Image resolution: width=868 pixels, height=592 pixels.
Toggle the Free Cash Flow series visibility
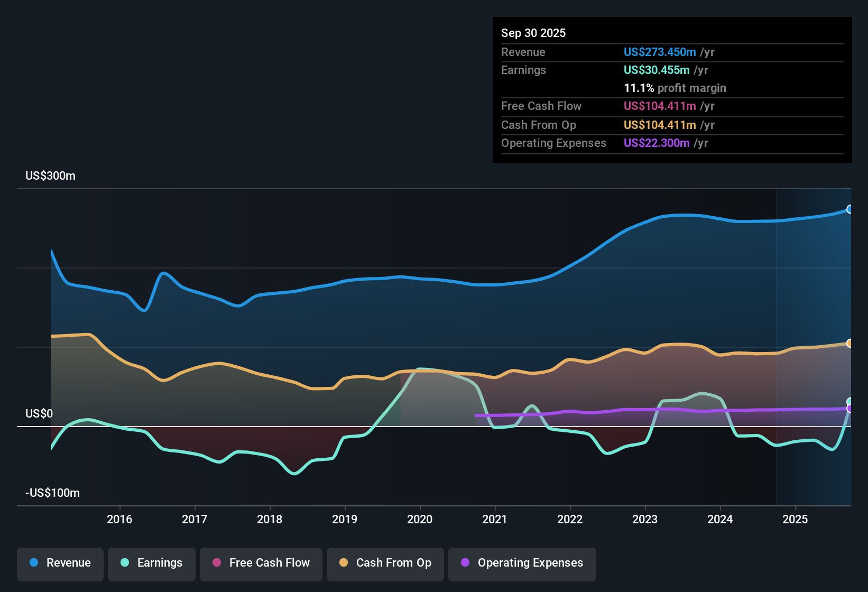(x=261, y=563)
